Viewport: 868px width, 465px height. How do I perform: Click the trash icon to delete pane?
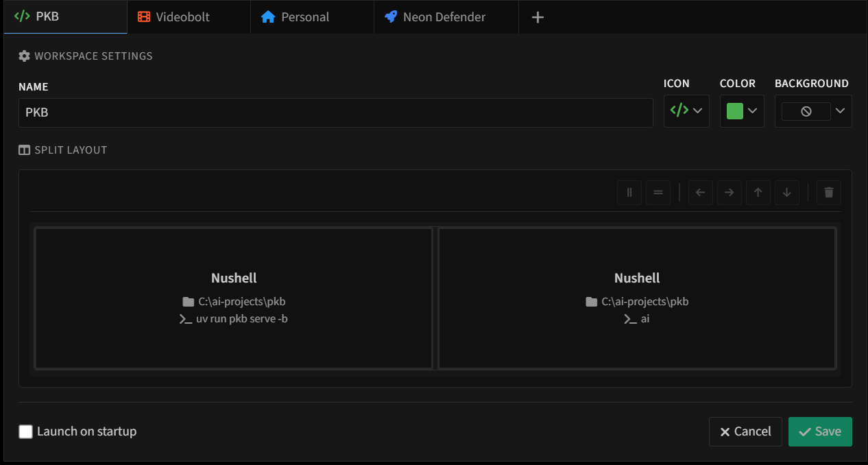(x=828, y=193)
